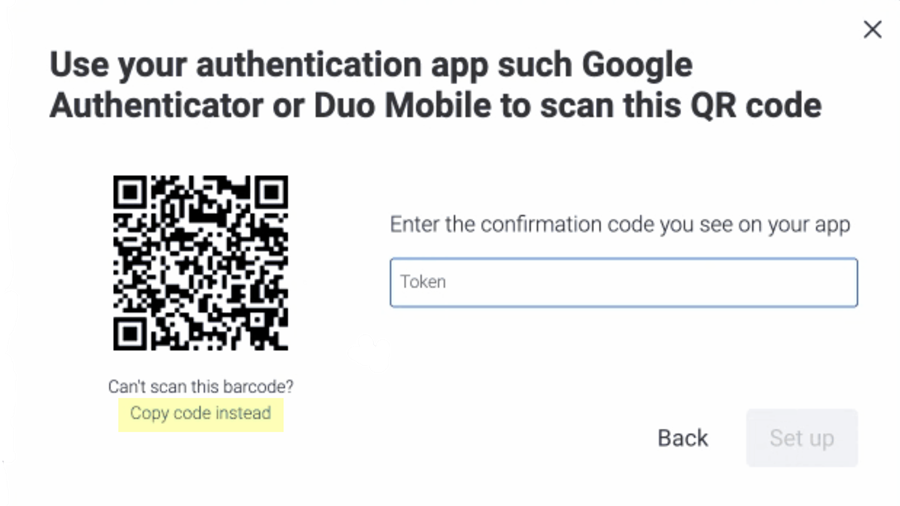Select the QR code's bottom-left finder square
Screen dimensions: 900x506
(x=132, y=331)
